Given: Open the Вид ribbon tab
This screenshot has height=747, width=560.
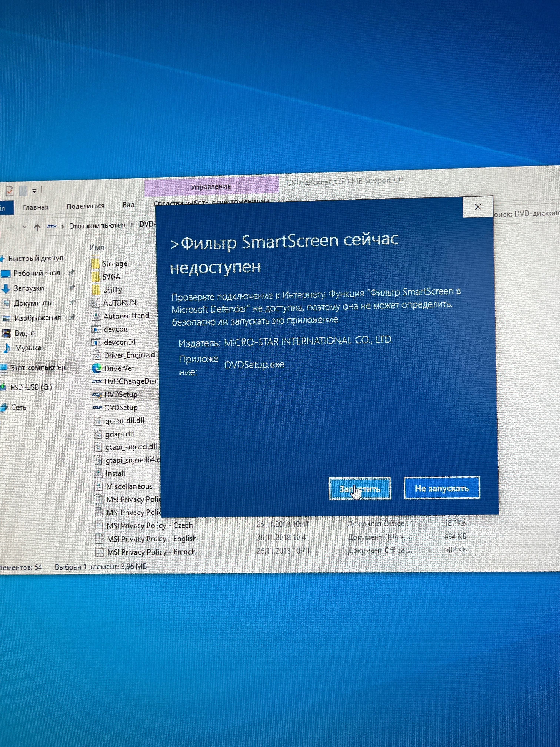Looking at the screenshot, I should pyautogui.click(x=128, y=205).
